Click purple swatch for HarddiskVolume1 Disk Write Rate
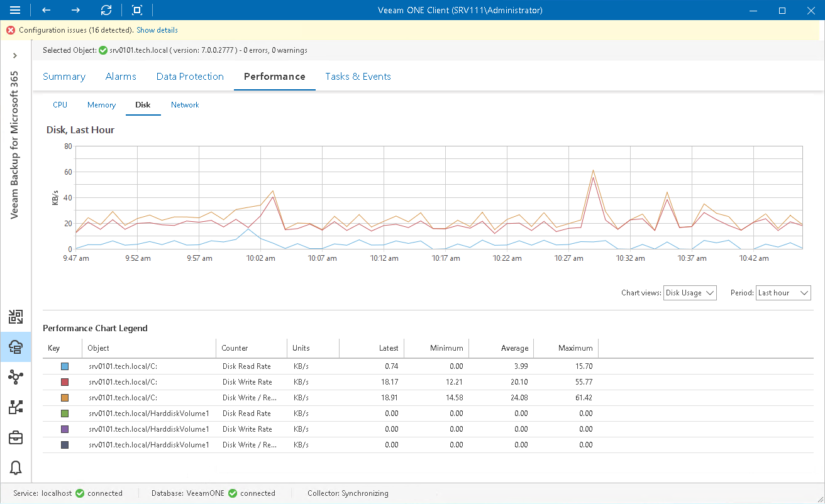The image size is (825, 504). tap(65, 429)
